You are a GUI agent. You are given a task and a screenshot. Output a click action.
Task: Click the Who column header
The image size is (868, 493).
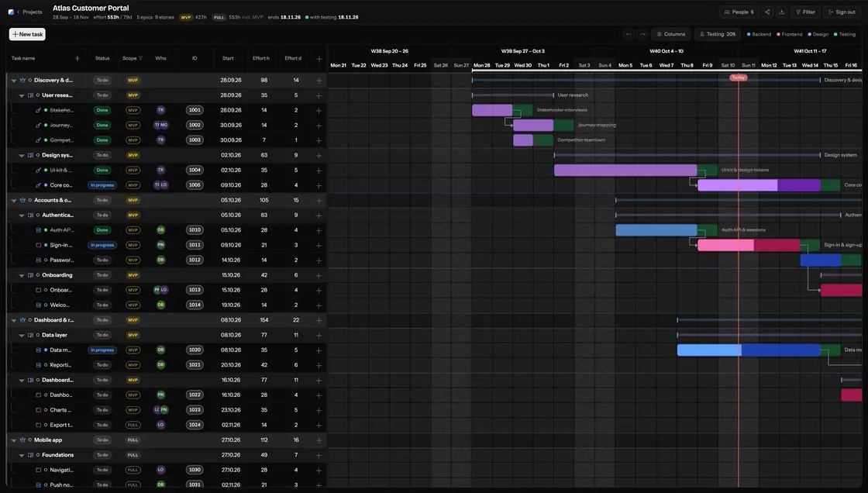pos(160,58)
